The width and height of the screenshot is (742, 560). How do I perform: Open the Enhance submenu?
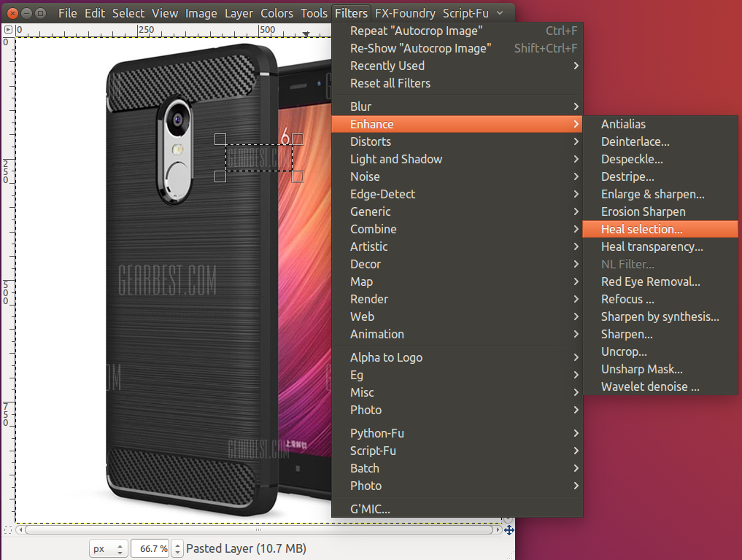tap(457, 124)
